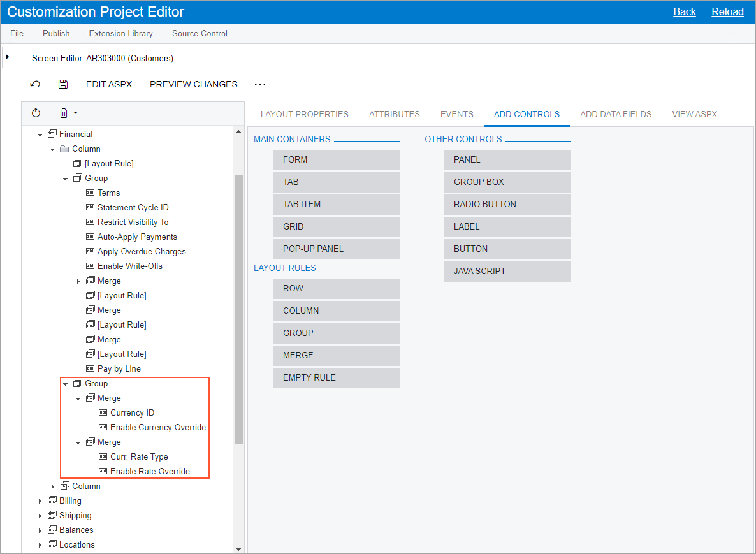The image size is (756, 554).
Task: Collapse the Financial tree node
Action: [x=40, y=135]
